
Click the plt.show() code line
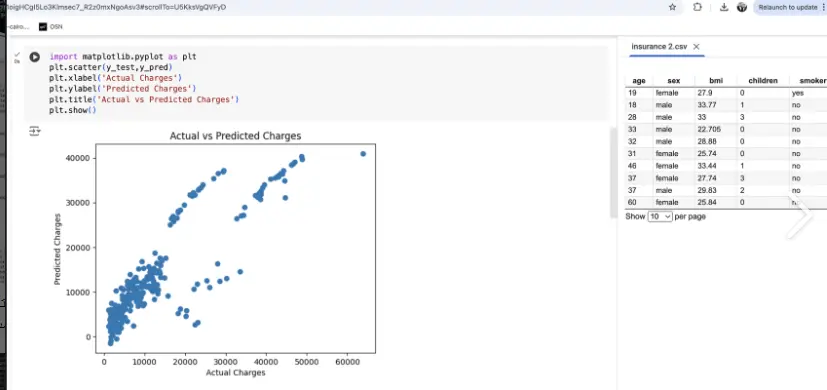(73, 110)
